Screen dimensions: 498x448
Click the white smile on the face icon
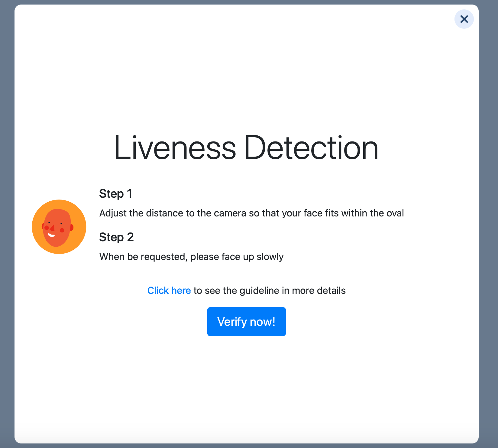pyautogui.click(x=51, y=235)
